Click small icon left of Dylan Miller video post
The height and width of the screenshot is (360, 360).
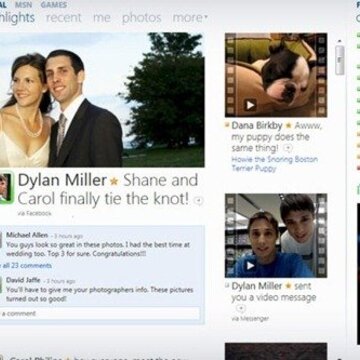[227, 285]
